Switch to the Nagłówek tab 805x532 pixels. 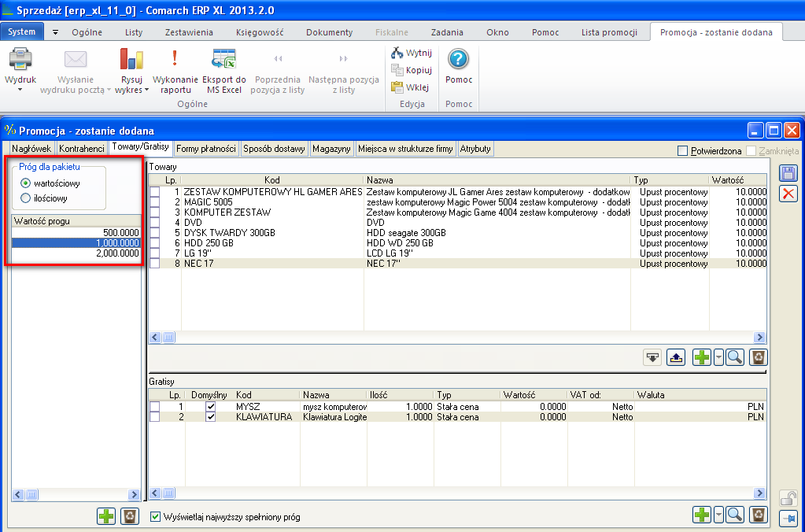(x=31, y=149)
